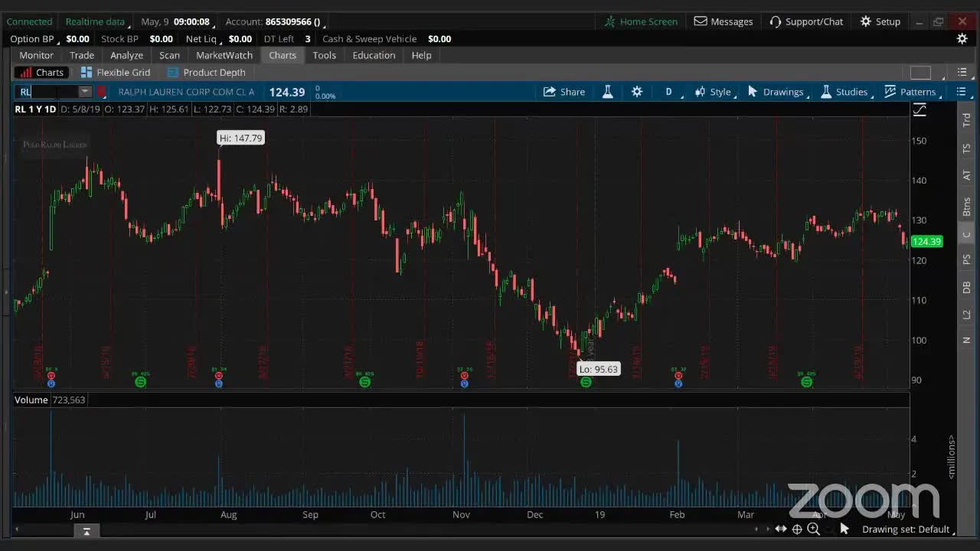980x551 pixels.
Task: Click the Realtime data status
Action: coord(95,21)
